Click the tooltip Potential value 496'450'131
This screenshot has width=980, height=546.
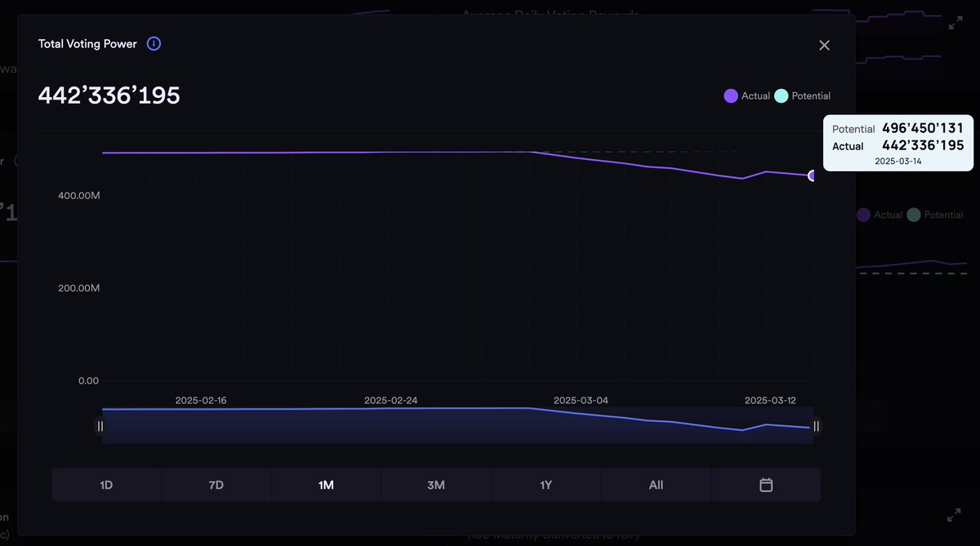coord(923,128)
